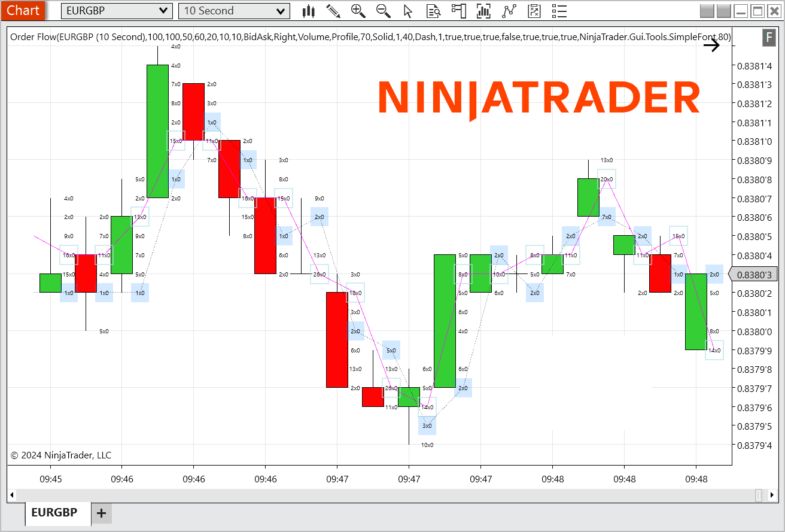785x532 pixels.
Task: Click the zoom out magnifier
Action: pos(384,11)
